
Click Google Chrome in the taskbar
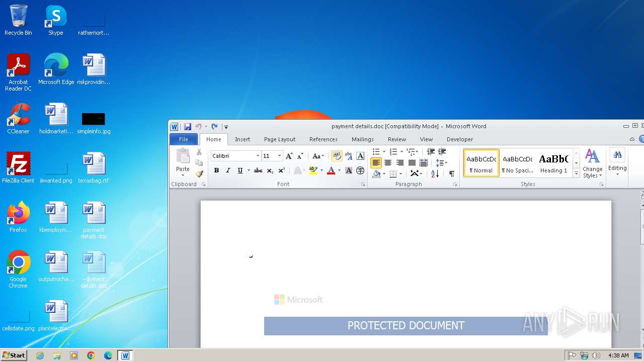pyautogui.click(x=91, y=355)
